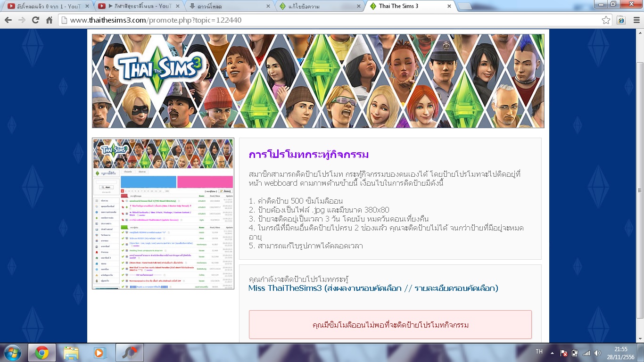644x362 pixels.
Task: Click the browser Forward arrow
Action: coord(22,20)
